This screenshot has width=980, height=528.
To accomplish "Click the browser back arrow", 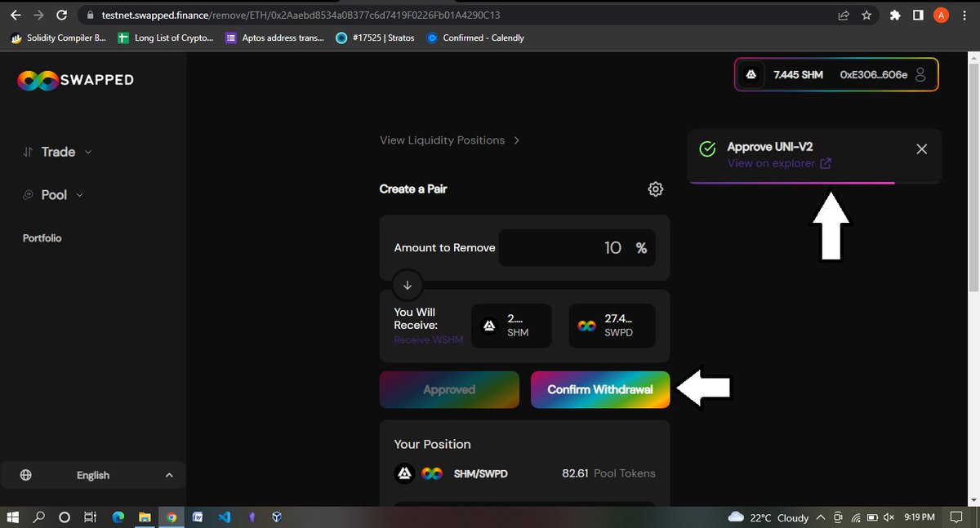I will (15, 15).
